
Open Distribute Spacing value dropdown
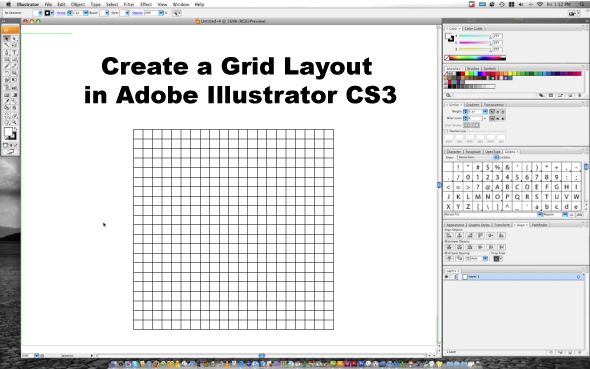[485, 258]
